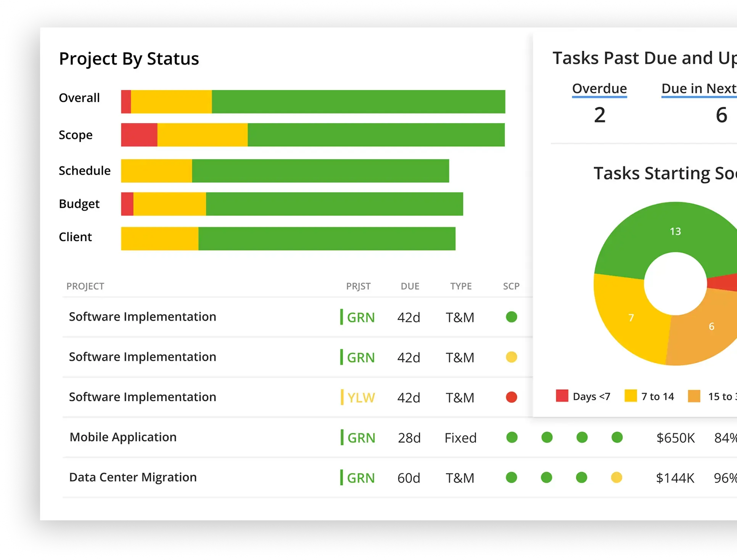
Task: Open the DUE column sort options
Action: pos(410,286)
